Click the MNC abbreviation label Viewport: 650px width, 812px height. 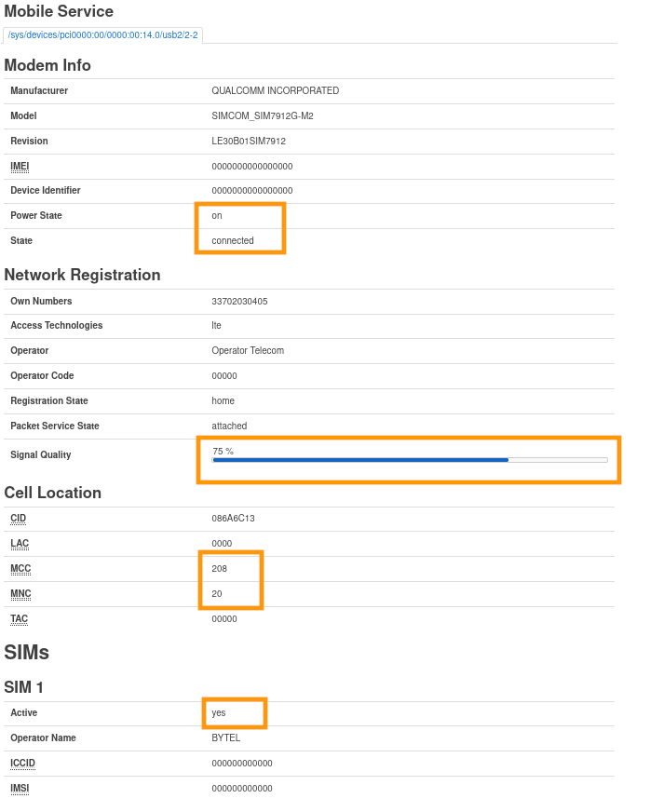click(20, 593)
